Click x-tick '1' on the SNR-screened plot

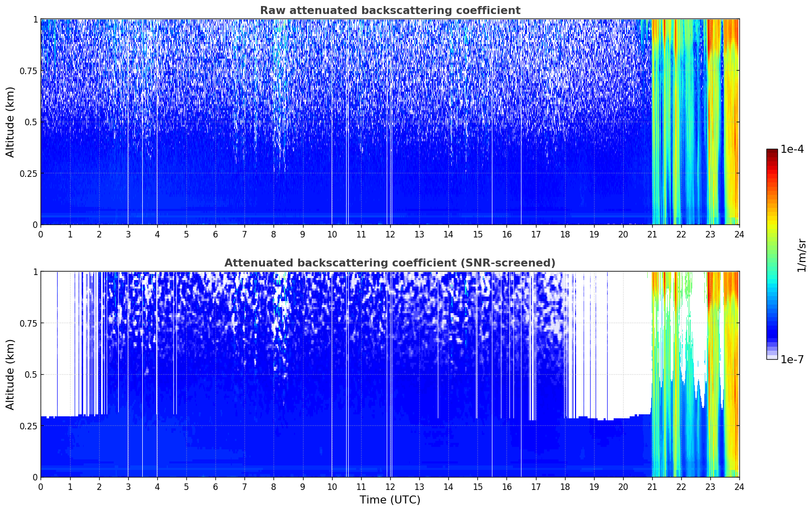pos(70,486)
